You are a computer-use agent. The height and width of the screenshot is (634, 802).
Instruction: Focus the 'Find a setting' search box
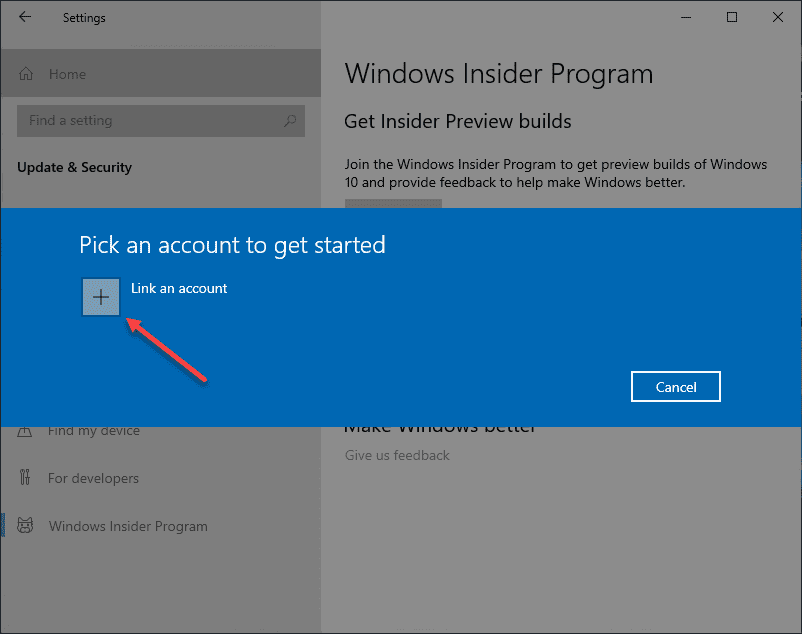(x=161, y=121)
